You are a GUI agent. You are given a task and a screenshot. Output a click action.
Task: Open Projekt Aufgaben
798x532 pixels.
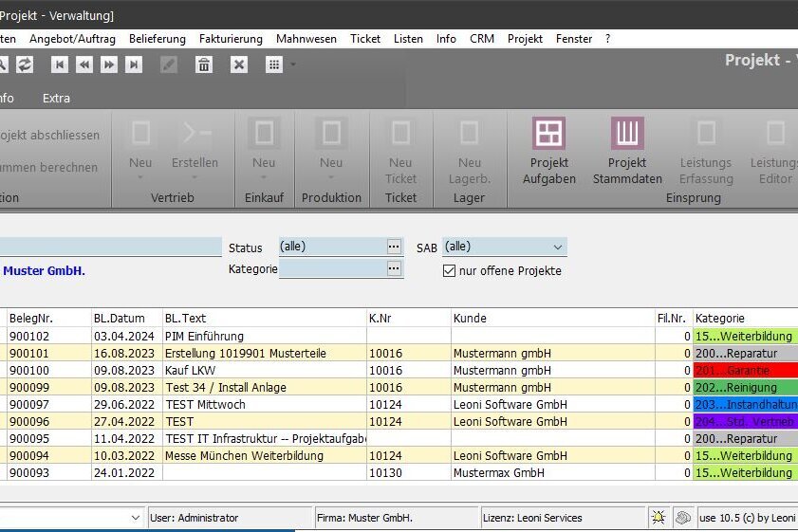[548, 152]
